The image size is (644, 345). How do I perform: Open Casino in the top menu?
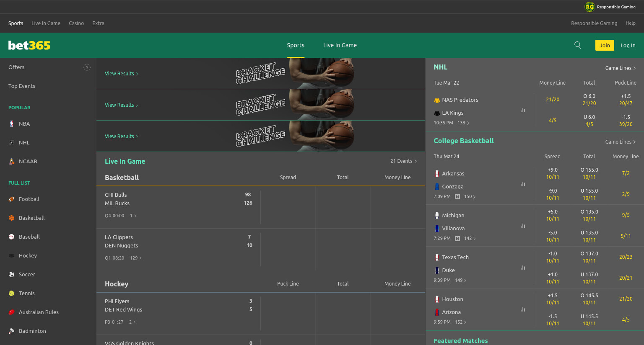[76, 23]
